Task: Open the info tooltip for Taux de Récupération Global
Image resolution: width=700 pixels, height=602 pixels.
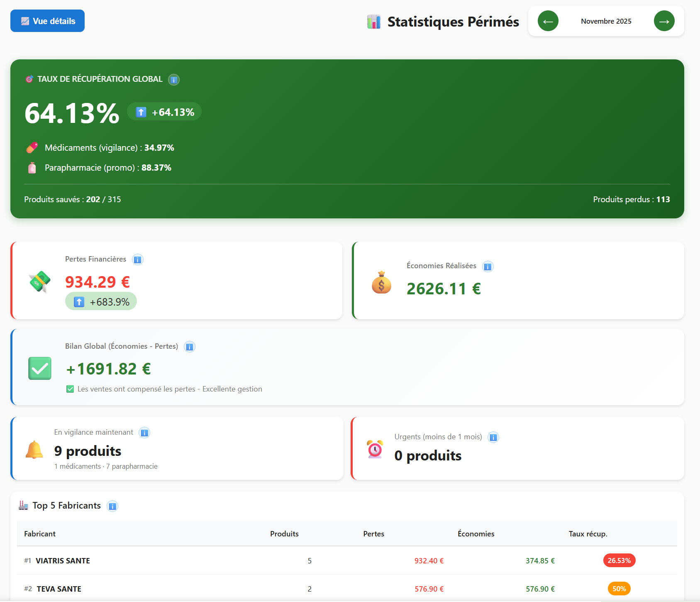Action: pos(174,80)
